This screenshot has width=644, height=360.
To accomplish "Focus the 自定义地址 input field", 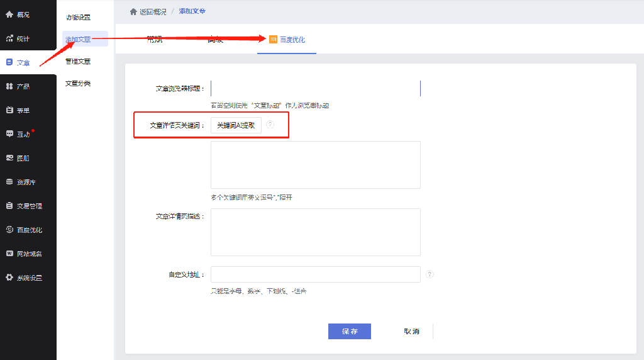I will tap(316, 274).
